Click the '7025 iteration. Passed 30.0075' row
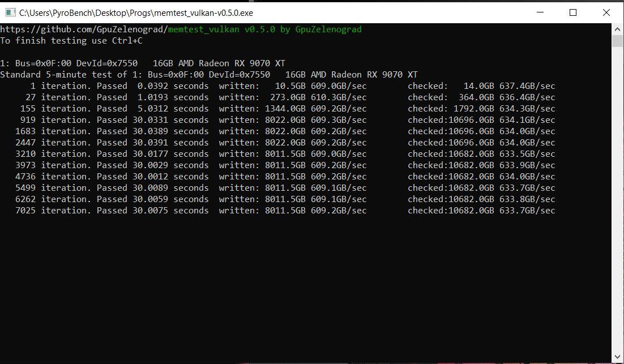 (285, 211)
